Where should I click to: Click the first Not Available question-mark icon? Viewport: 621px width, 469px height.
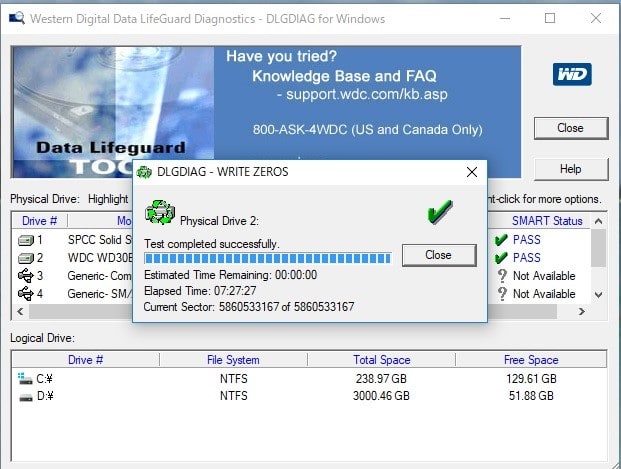[x=502, y=275]
